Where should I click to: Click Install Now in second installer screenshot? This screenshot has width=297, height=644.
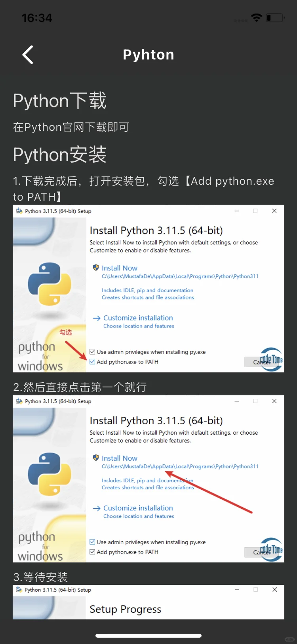tap(119, 458)
